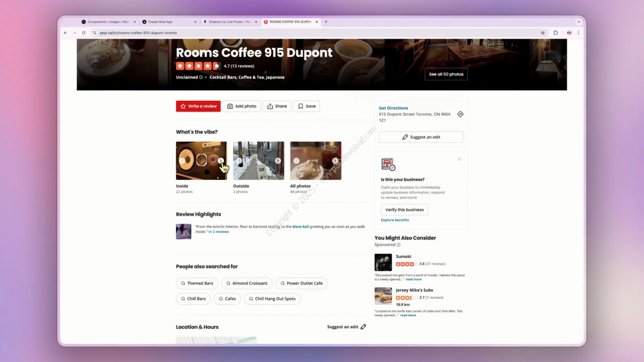Click the sidebar Suggest an edit button
The image size is (644, 362).
(x=421, y=137)
